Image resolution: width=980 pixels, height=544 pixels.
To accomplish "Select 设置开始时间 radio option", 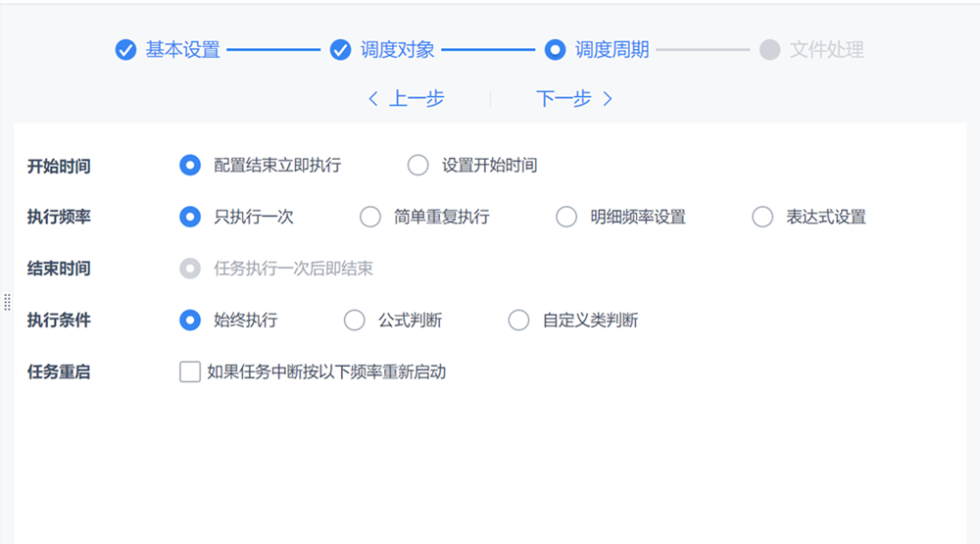I will click(418, 166).
